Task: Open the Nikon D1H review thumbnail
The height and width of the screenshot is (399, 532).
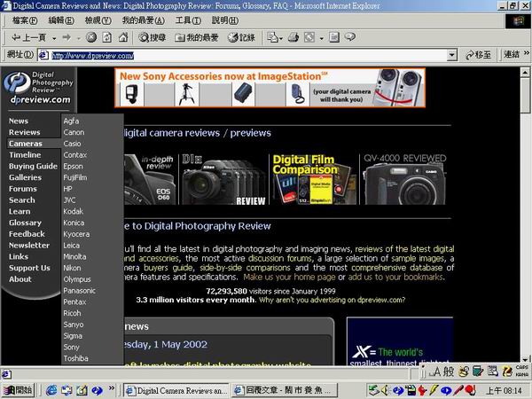Action: [x=224, y=179]
